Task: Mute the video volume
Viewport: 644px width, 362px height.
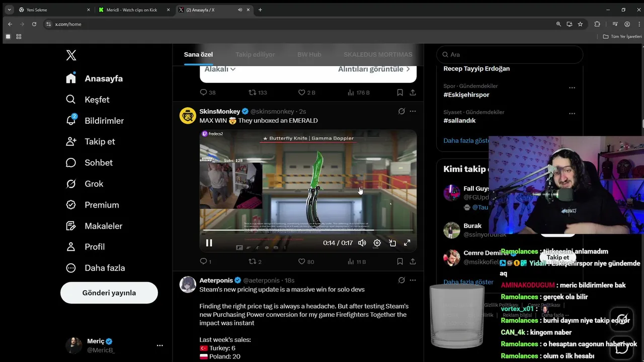Action: (362, 243)
